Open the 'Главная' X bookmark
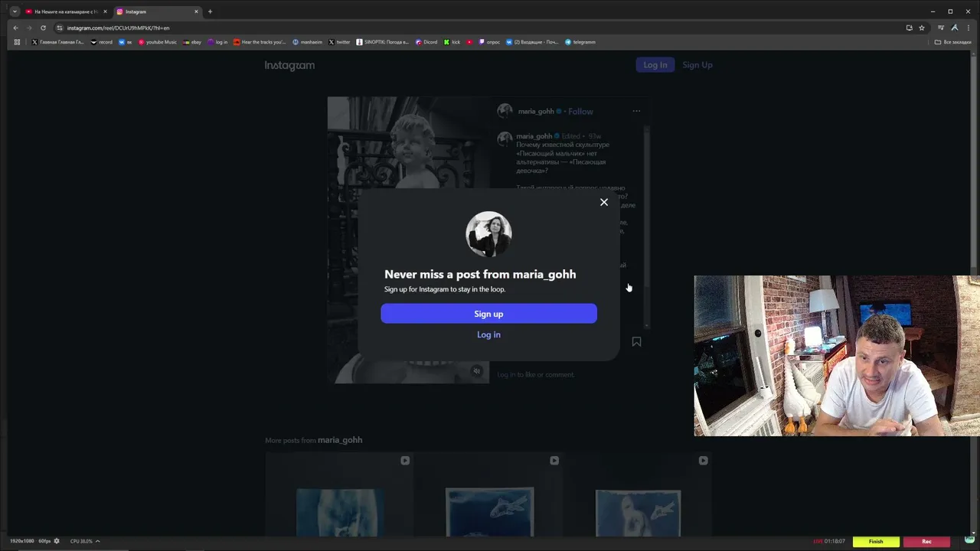 pyautogui.click(x=58, y=42)
